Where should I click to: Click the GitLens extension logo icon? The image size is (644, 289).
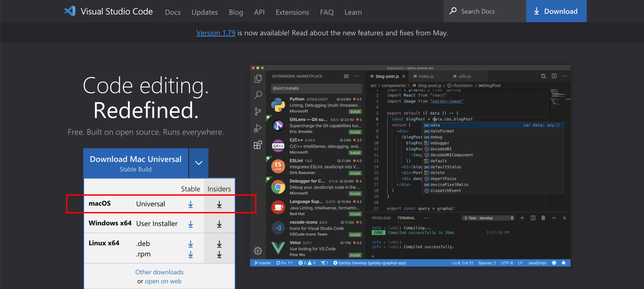[x=278, y=125]
